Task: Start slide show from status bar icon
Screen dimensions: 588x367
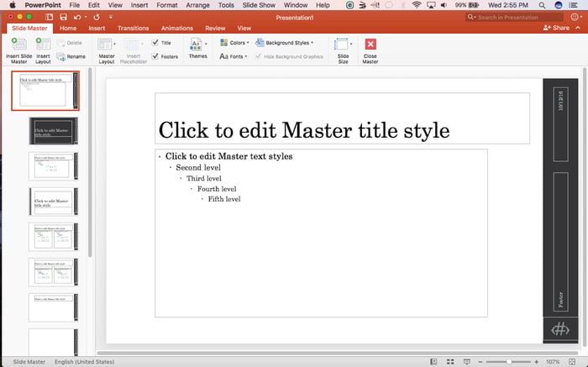Action: point(467,362)
